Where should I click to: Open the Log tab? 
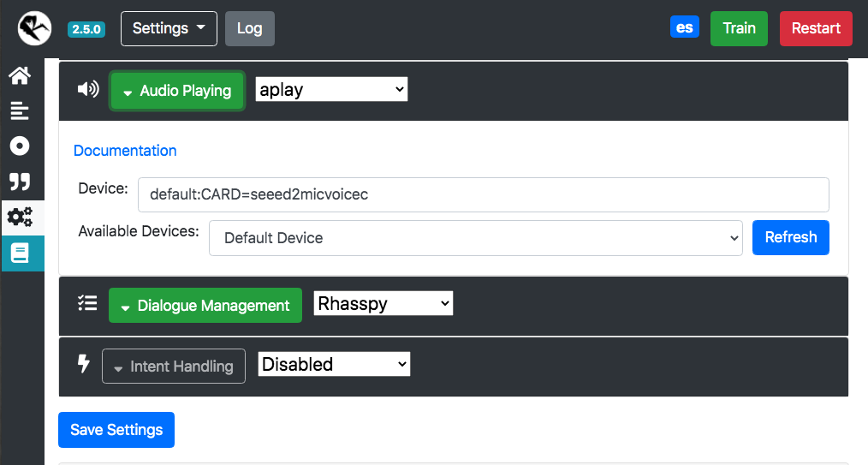tap(250, 29)
